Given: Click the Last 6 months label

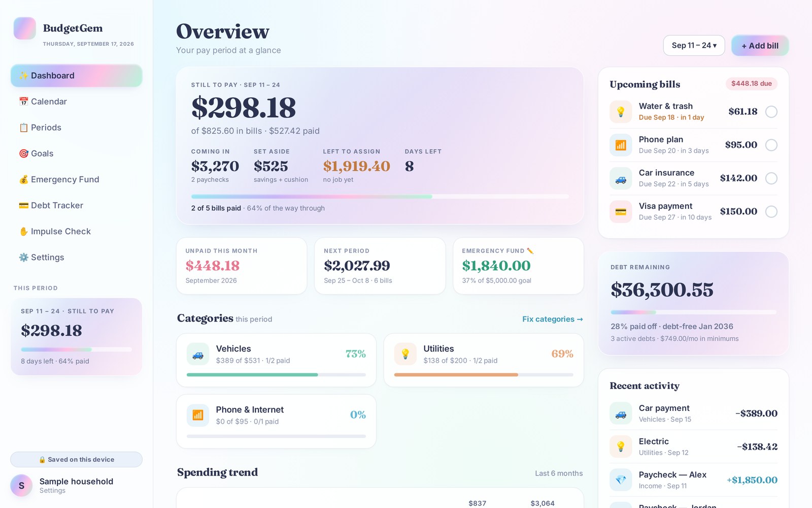Looking at the screenshot, I should [559, 473].
